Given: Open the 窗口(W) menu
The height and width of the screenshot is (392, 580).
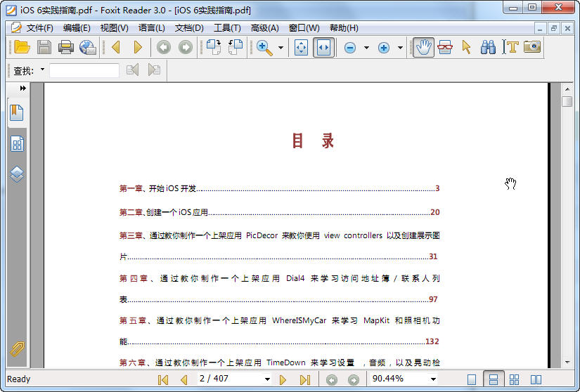Looking at the screenshot, I should coord(304,28).
